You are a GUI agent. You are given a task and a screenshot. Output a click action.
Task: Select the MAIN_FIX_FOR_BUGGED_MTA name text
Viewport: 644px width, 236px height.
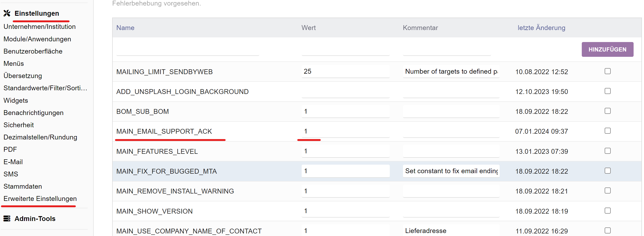[167, 171]
